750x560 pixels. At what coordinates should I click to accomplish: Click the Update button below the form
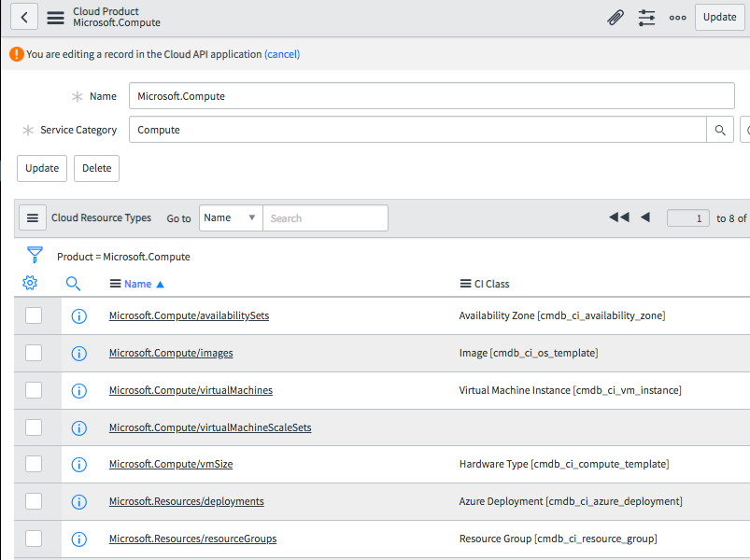(x=42, y=168)
